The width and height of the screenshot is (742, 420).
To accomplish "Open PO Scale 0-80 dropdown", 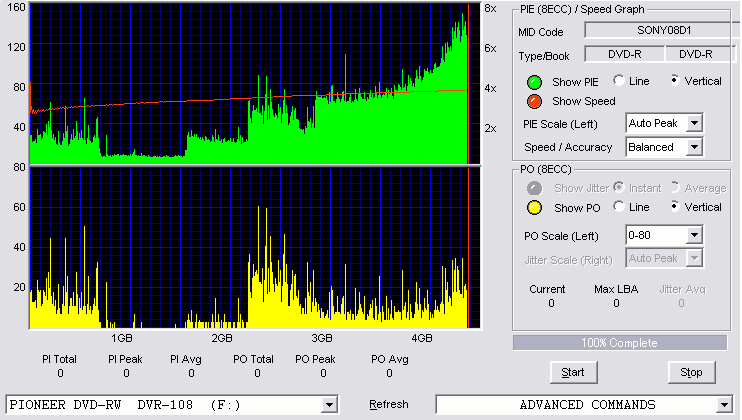I will coord(694,235).
